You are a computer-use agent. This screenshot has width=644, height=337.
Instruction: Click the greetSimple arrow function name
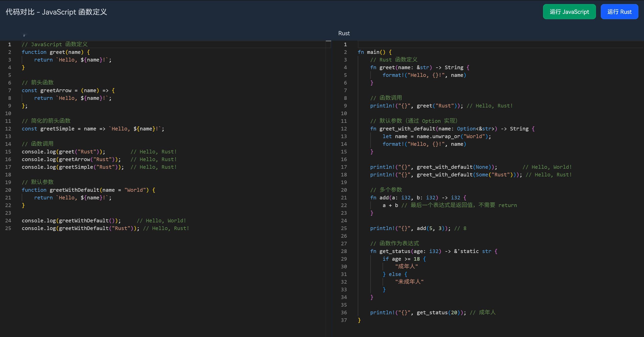(57, 129)
